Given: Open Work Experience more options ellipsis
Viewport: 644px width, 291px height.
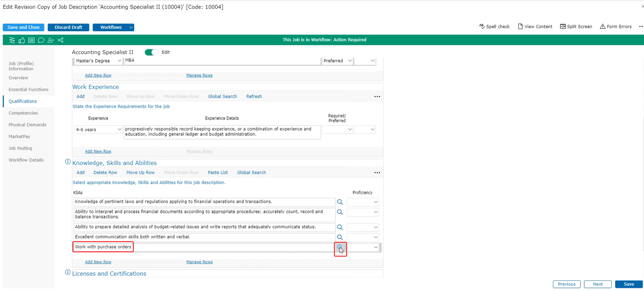Looking at the screenshot, I should (377, 97).
